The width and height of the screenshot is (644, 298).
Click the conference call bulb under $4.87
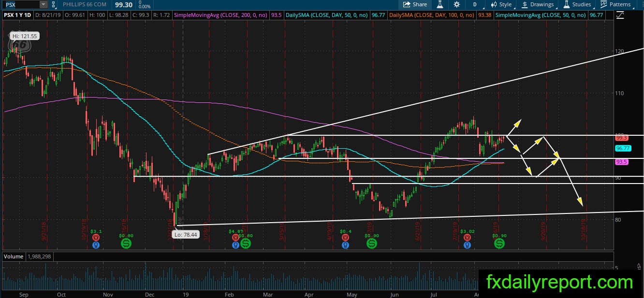pyautogui.click(x=235, y=244)
